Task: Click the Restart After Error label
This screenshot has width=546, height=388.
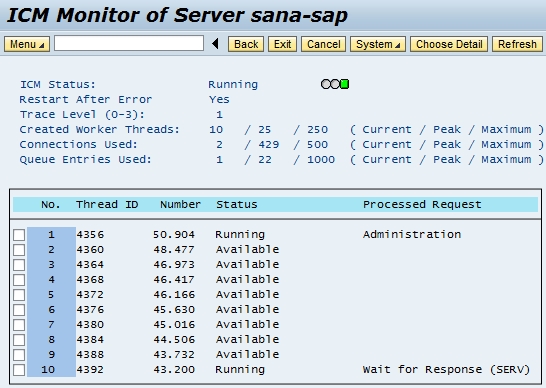Action: [x=86, y=100]
